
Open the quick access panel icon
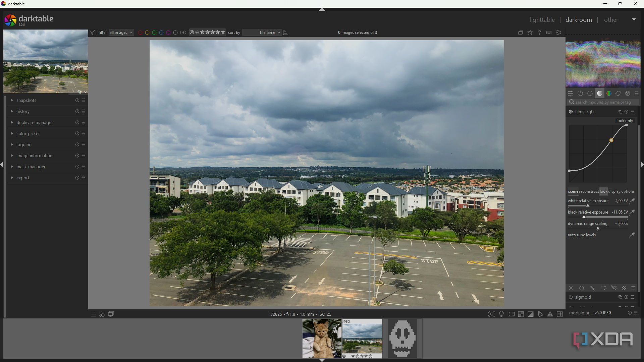[x=571, y=94]
